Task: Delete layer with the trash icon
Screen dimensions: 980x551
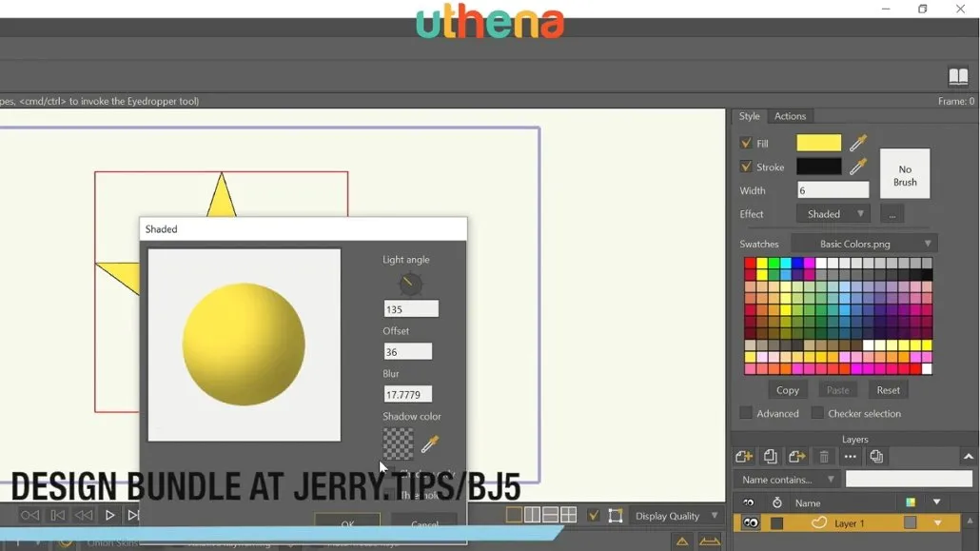Action: click(824, 457)
